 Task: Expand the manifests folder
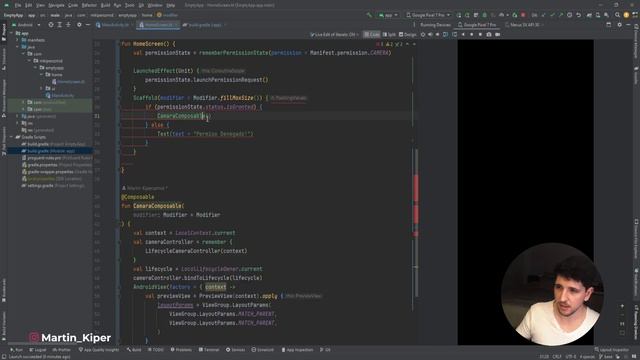(x=18, y=40)
